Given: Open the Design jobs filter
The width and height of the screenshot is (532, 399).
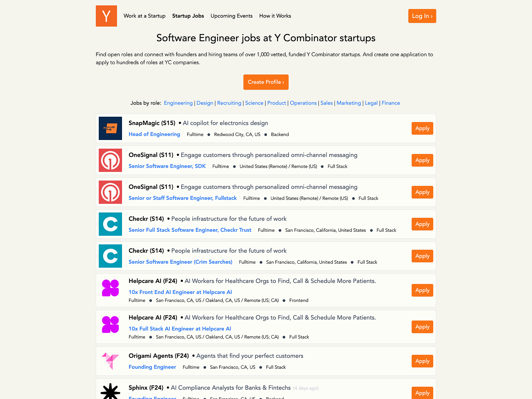Looking at the screenshot, I should [205, 103].
